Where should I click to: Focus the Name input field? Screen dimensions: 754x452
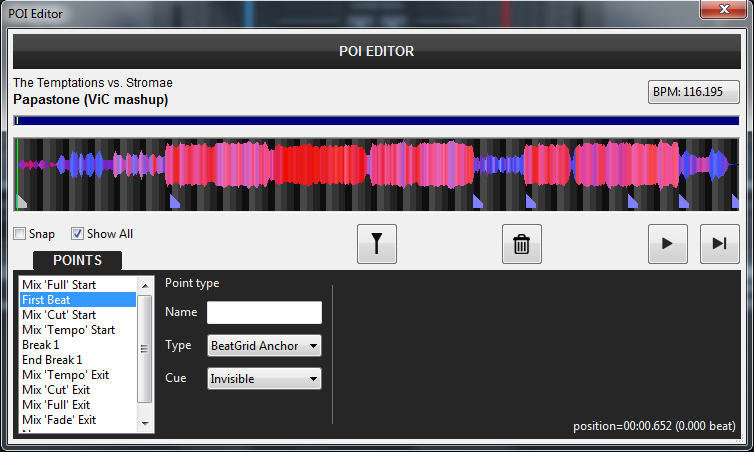coord(264,313)
